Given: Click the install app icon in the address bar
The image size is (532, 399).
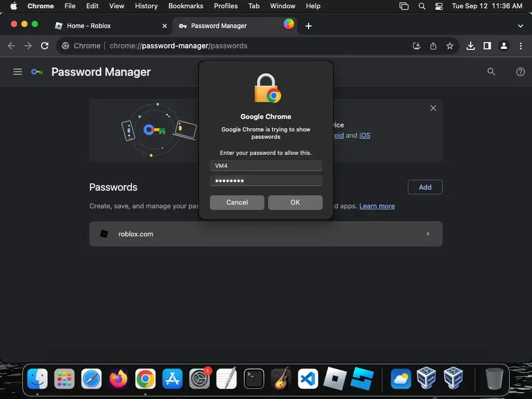Looking at the screenshot, I should 416,46.
